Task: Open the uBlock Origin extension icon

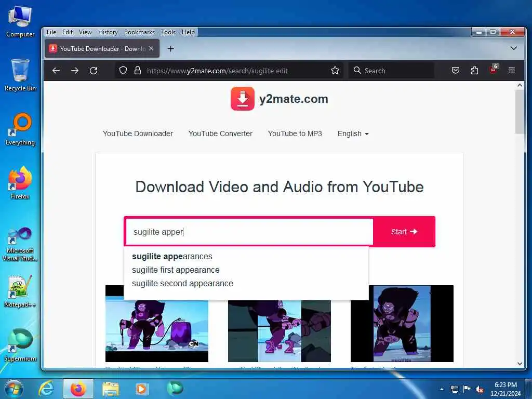Action: [494, 70]
